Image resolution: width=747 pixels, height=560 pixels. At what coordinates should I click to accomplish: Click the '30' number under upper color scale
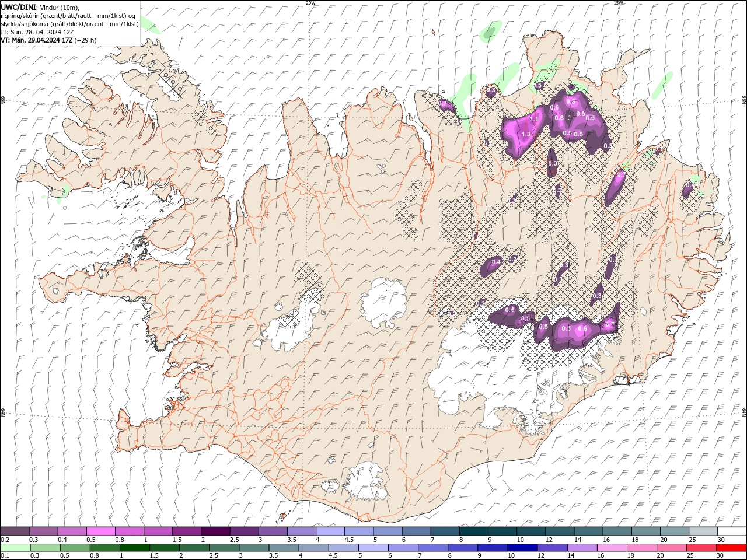(721, 540)
